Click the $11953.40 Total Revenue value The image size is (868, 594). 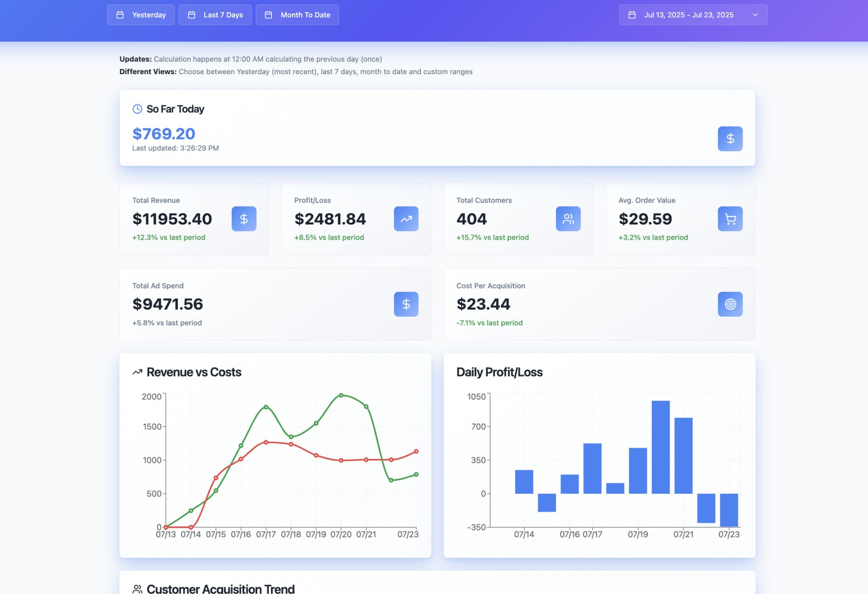[172, 219]
